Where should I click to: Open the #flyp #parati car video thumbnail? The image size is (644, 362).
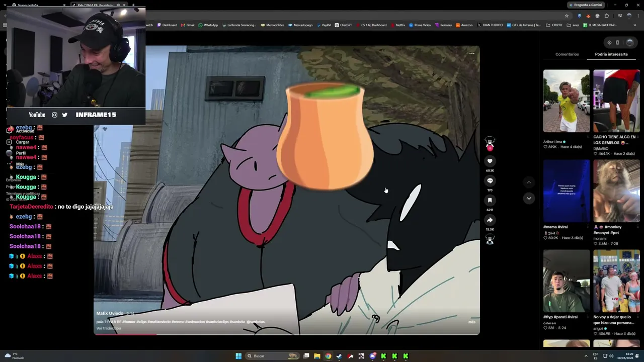[567, 281]
